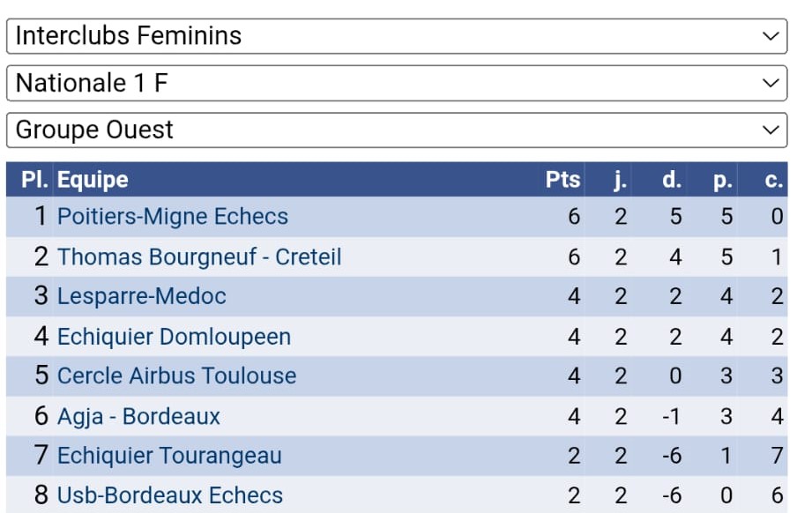Open the Interclubs Feminins dropdown
The width and height of the screenshot is (812, 513).
click(397, 36)
